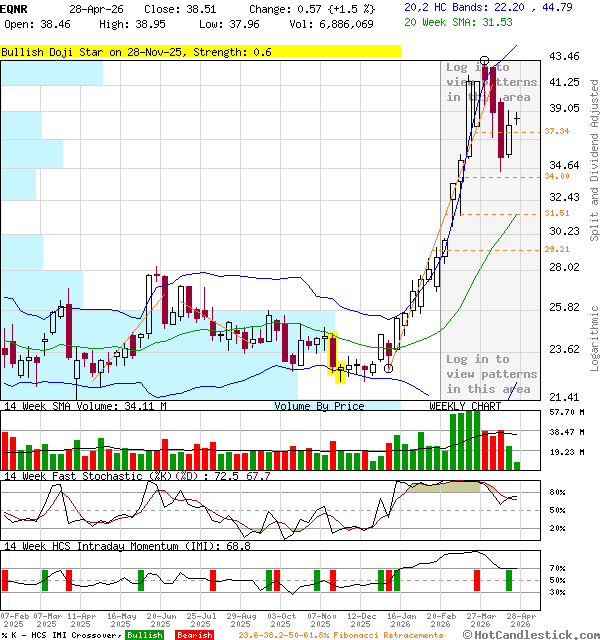Click the 34.00 Fibonacci level label
Viewport: 600px width, 640px height.
coord(556,176)
